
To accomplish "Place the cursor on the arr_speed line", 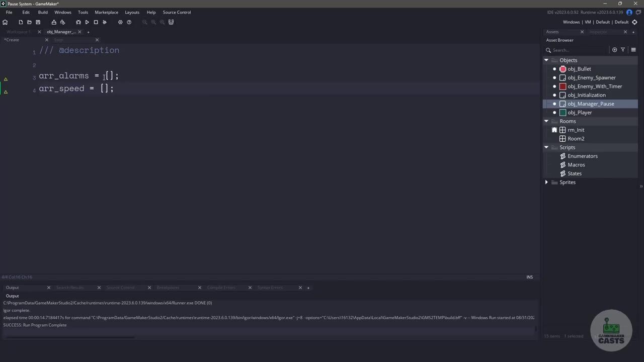I will 76,88.
